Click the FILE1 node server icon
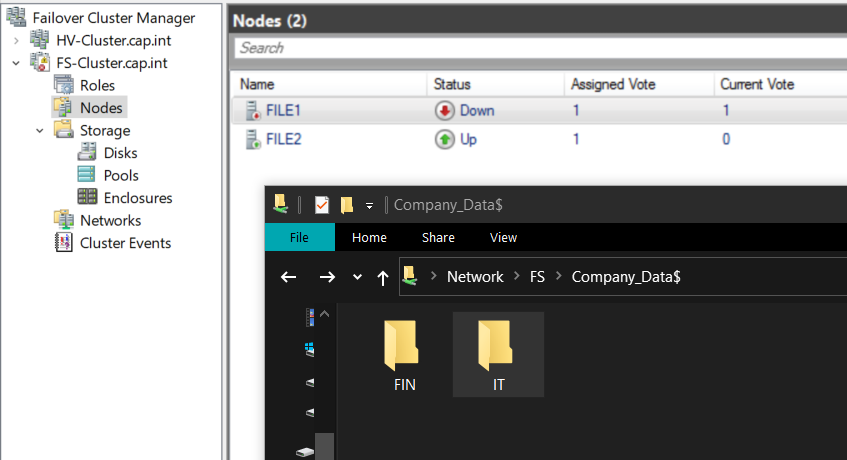 tap(250, 110)
